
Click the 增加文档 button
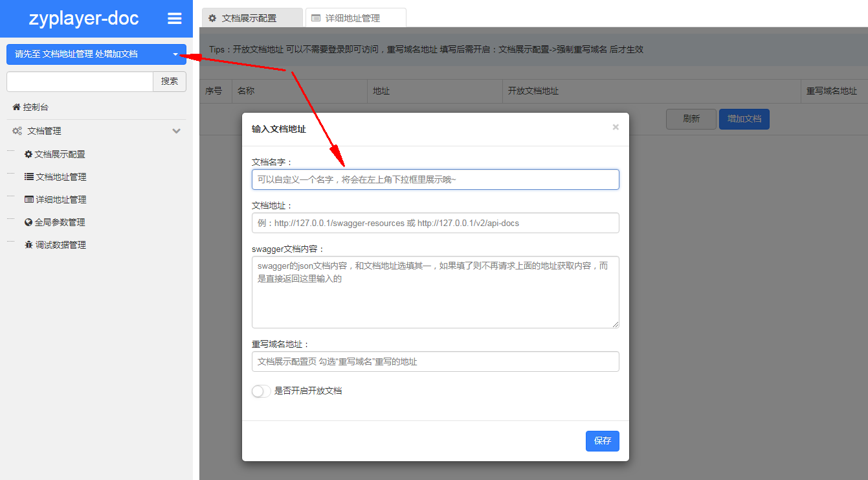tap(744, 119)
